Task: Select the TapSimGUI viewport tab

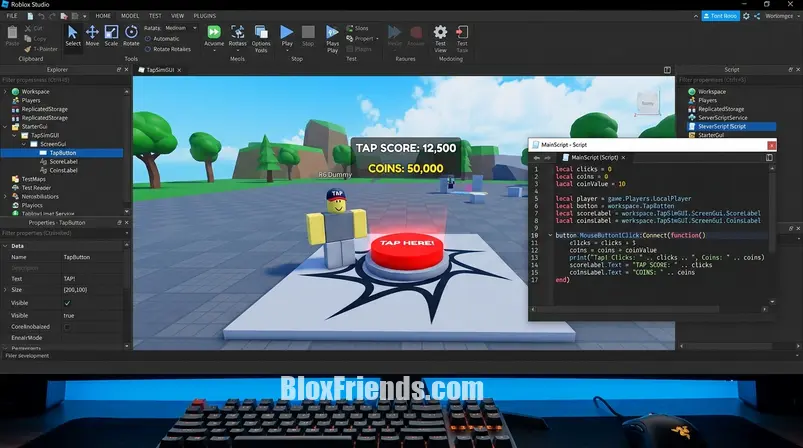Action: tap(160, 70)
